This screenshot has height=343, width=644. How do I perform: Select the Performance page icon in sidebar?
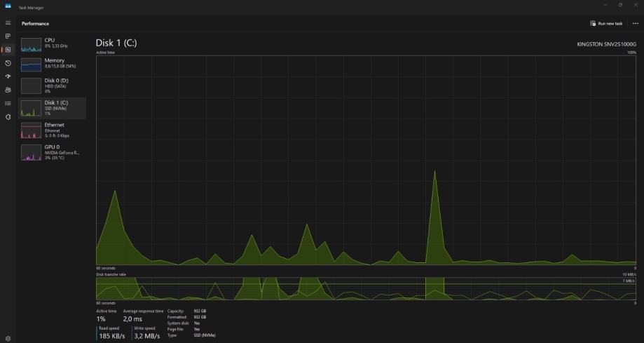coord(8,50)
